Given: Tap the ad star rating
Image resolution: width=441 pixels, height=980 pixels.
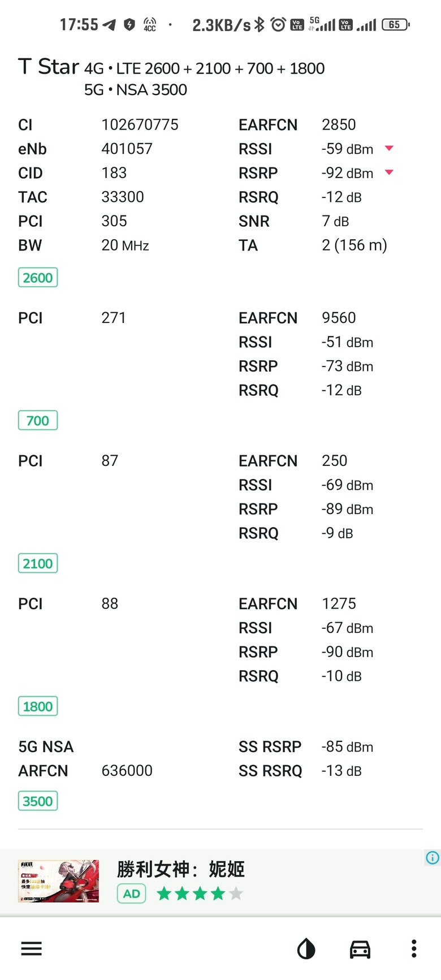Looking at the screenshot, I should pos(200,893).
